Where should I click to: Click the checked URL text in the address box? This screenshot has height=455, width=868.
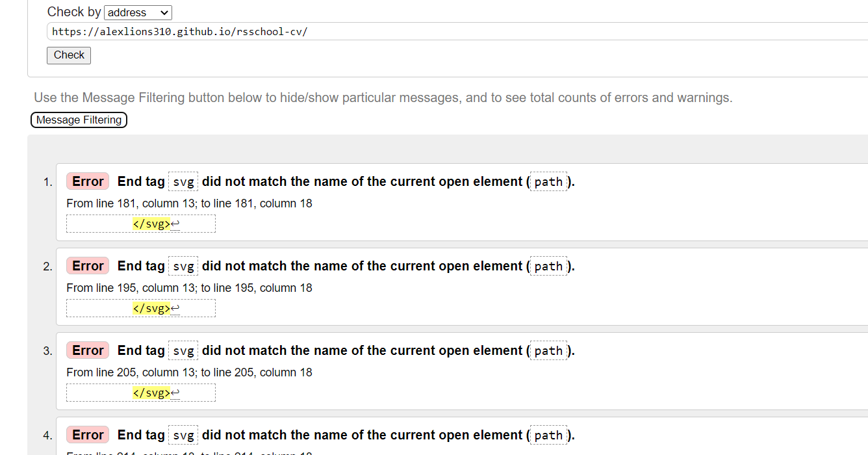click(x=179, y=31)
